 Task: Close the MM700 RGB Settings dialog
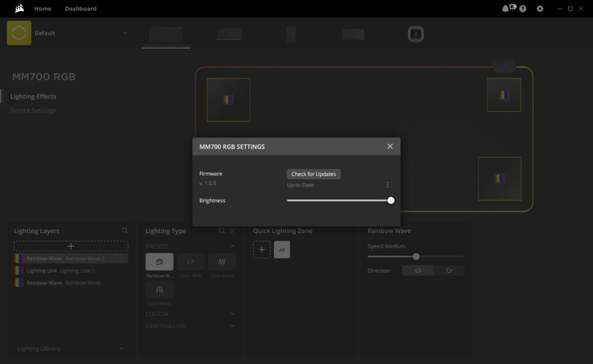(390, 146)
